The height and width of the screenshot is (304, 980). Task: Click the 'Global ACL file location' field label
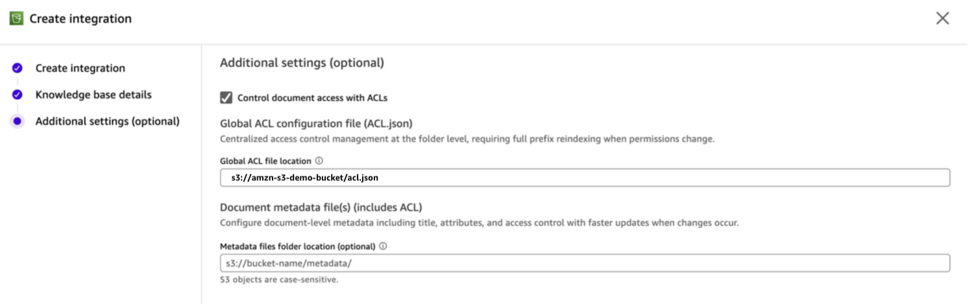(265, 161)
